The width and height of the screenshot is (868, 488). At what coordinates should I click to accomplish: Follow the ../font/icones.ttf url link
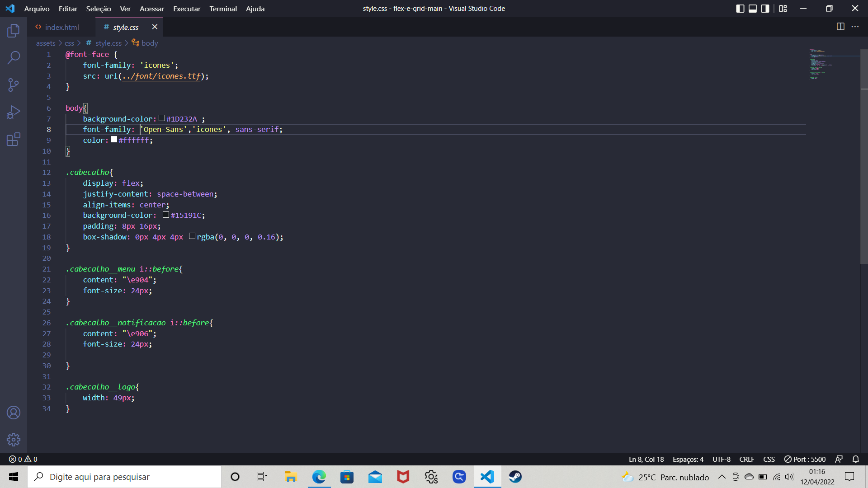tap(161, 76)
